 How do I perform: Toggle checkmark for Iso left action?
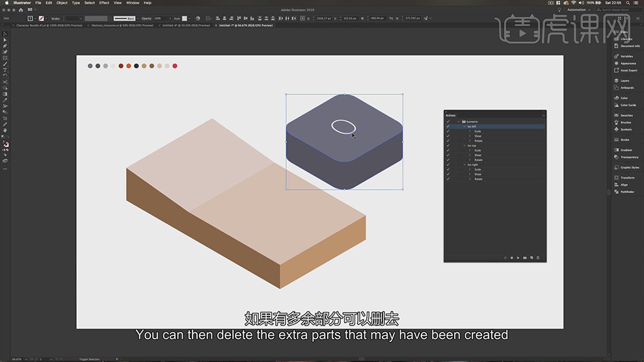click(448, 127)
